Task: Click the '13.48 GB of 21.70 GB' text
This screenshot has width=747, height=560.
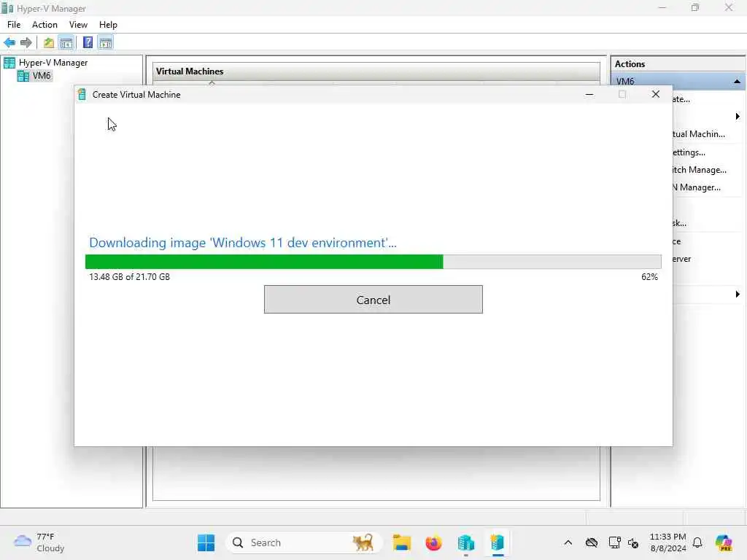Action: click(129, 276)
